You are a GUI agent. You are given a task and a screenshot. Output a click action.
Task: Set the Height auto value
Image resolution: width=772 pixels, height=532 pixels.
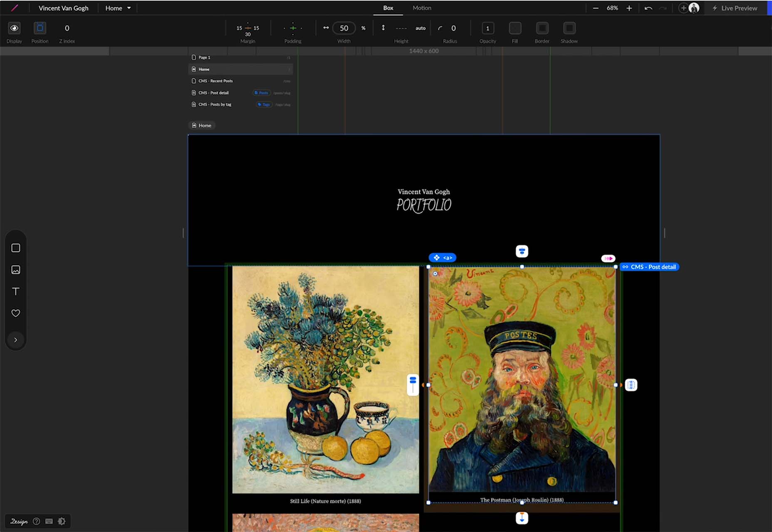(x=421, y=28)
